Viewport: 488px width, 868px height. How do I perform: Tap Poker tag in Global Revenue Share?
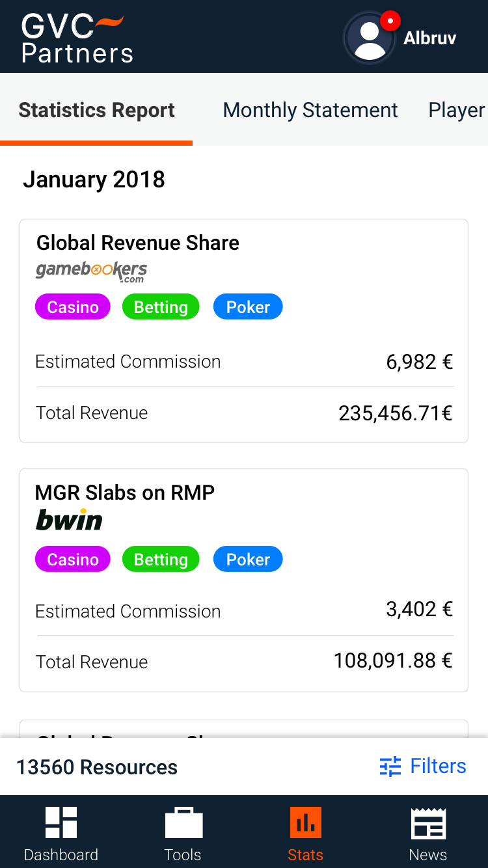click(x=248, y=307)
